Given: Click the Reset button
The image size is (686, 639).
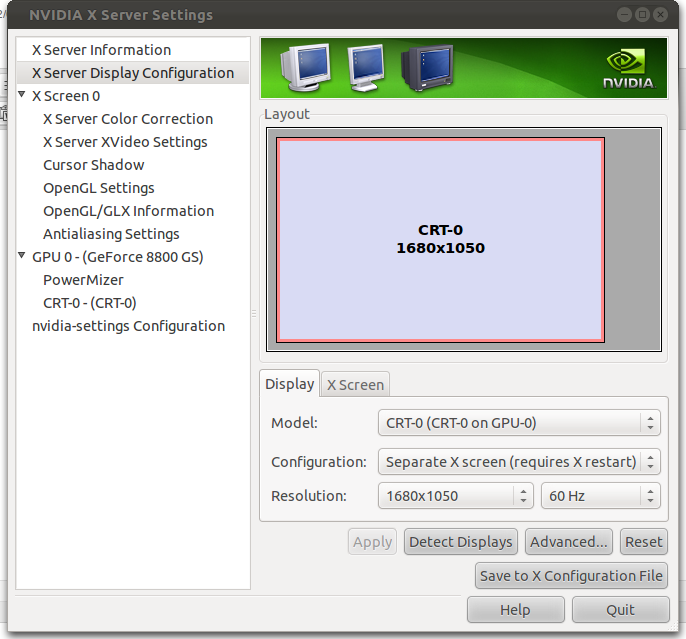Looking at the screenshot, I should click(644, 542).
